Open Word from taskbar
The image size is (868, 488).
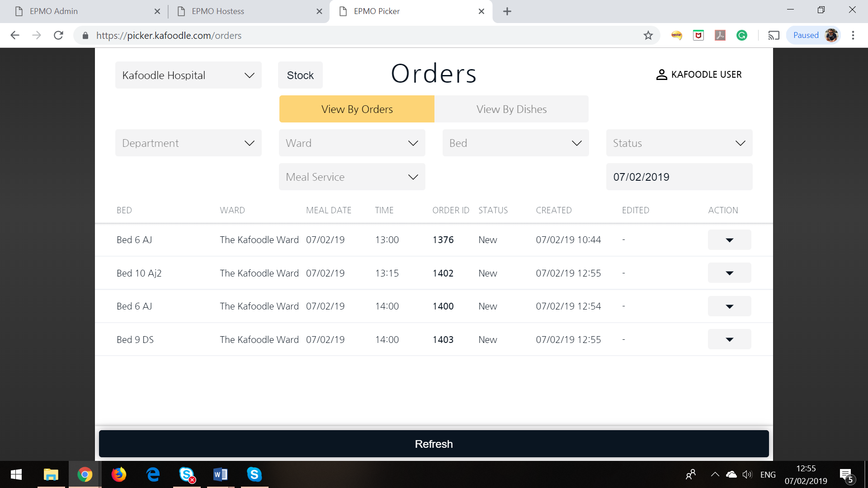pyautogui.click(x=221, y=474)
